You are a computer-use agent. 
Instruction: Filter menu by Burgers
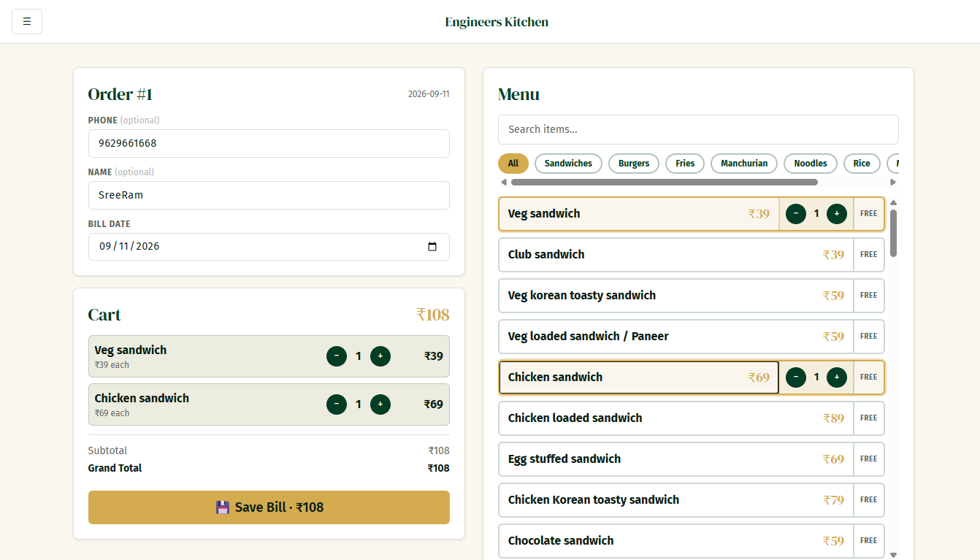point(634,164)
